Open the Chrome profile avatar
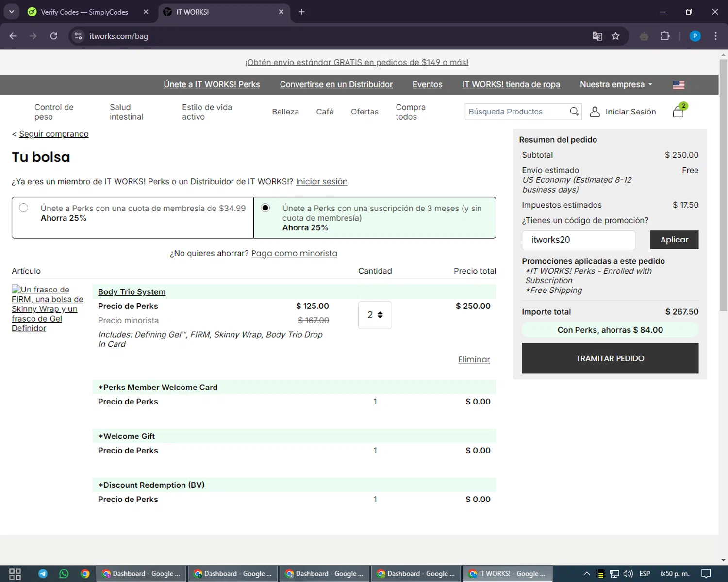The image size is (728, 582). [x=695, y=36]
